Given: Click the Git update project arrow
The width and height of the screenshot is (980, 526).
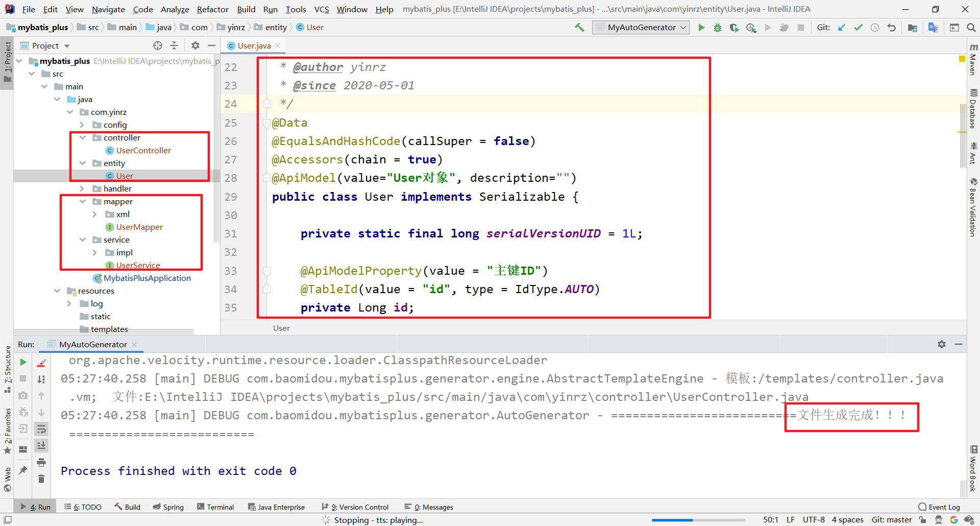Looking at the screenshot, I should click(x=842, y=28).
